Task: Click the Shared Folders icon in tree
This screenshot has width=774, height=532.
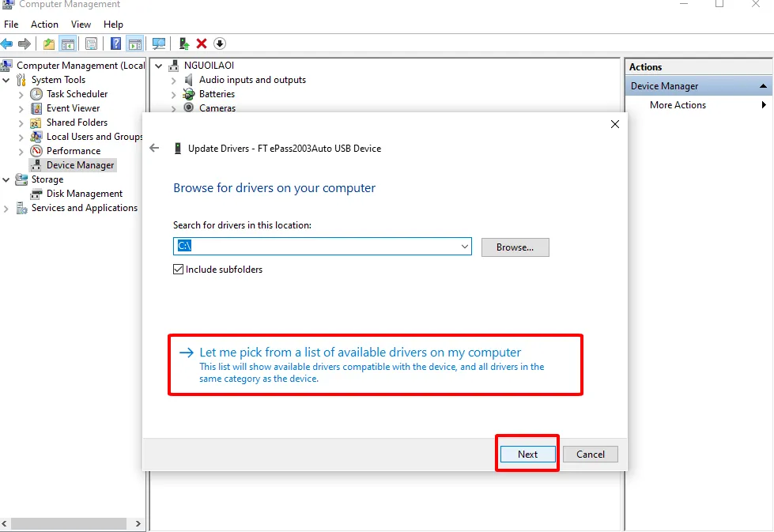Action: (36, 123)
